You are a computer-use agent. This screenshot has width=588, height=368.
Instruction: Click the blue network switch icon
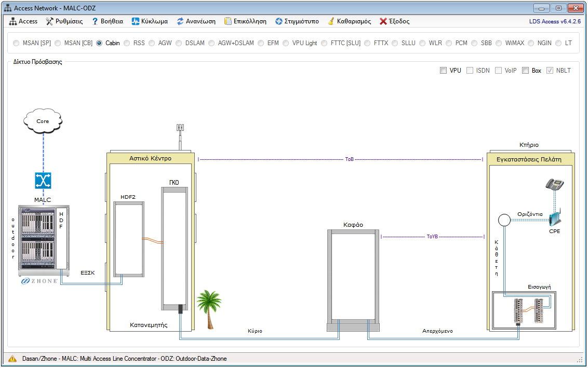[43, 180]
